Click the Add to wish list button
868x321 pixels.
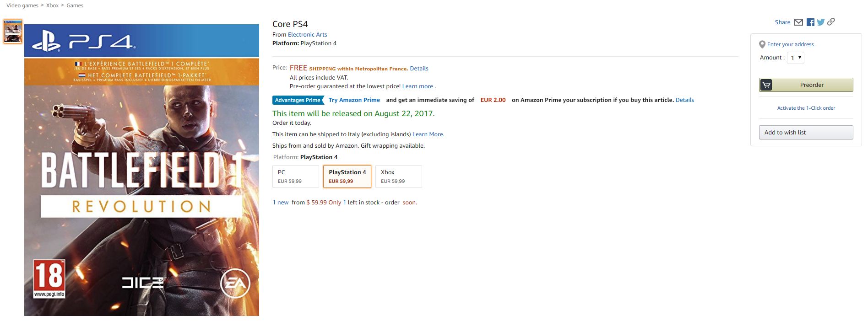tap(806, 133)
